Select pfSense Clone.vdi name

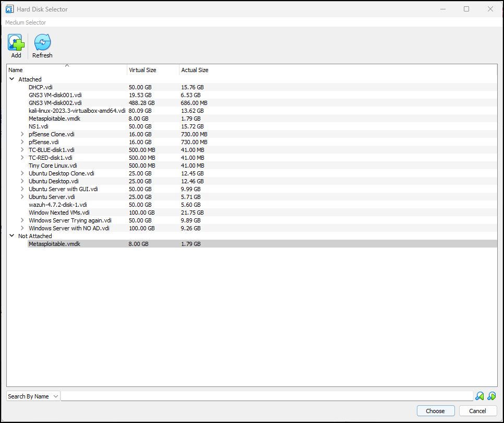[x=52, y=134]
